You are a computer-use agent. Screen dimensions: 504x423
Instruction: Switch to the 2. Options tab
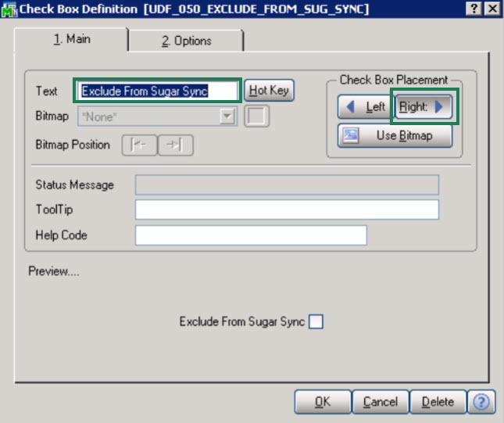(186, 41)
